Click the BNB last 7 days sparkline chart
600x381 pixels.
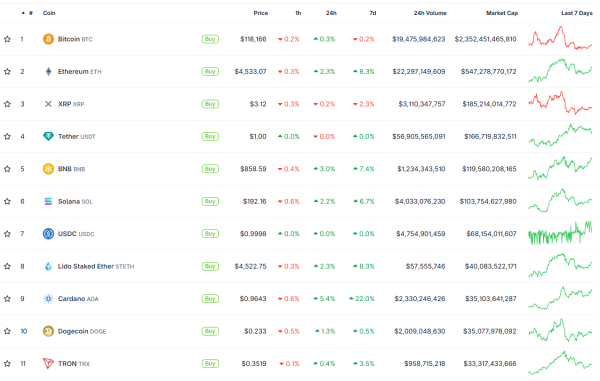click(x=560, y=168)
